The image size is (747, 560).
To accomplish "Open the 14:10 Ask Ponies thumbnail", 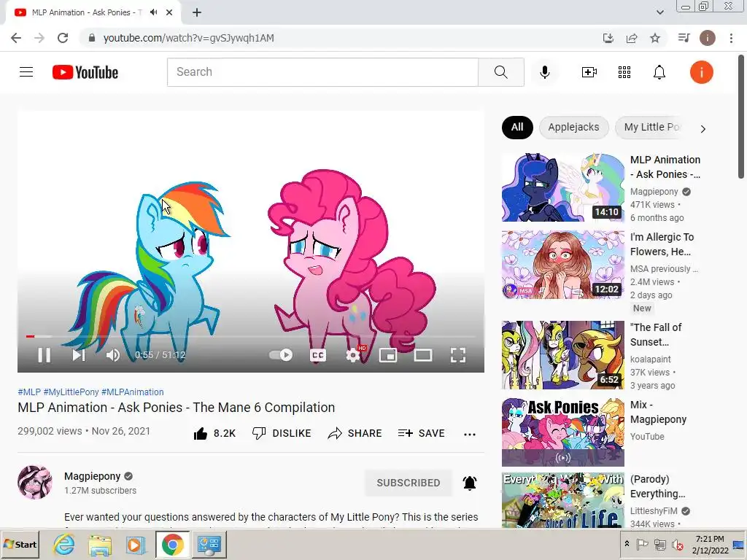I will click(562, 187).
